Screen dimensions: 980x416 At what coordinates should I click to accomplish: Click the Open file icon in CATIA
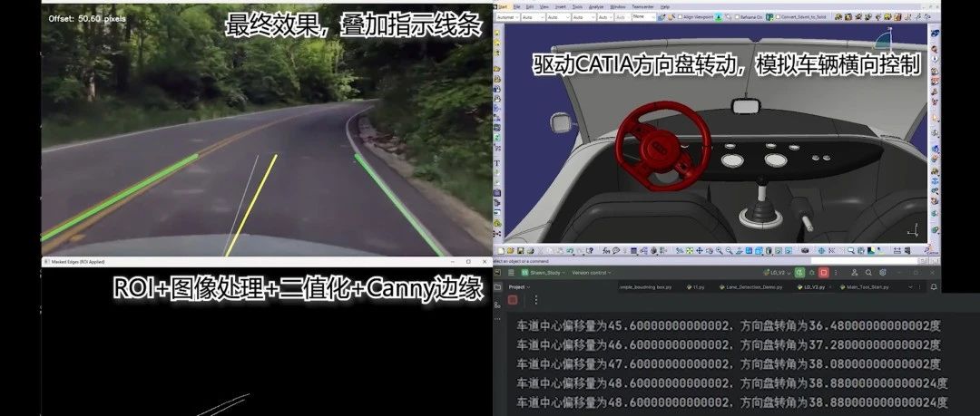(511, 250)
